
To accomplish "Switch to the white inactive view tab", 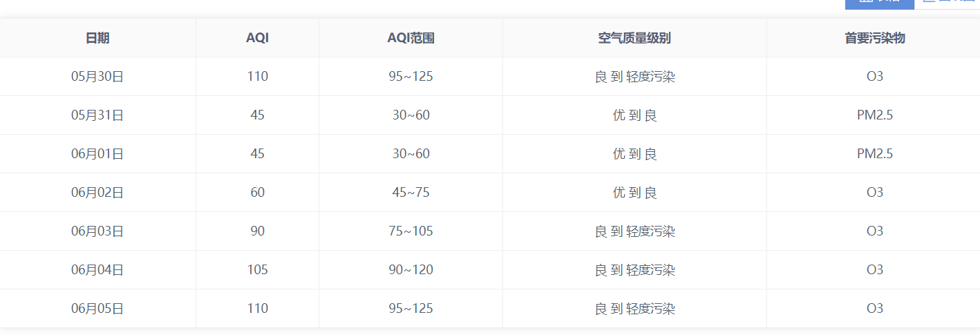I will (x=947, y=4).
